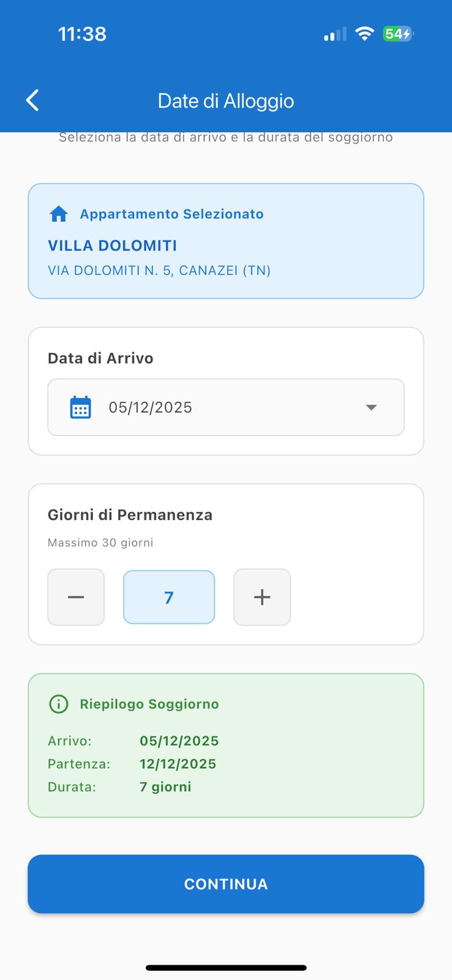Tap the back chevron in the header
Viewport: 452px width, 980px height.
32,99
